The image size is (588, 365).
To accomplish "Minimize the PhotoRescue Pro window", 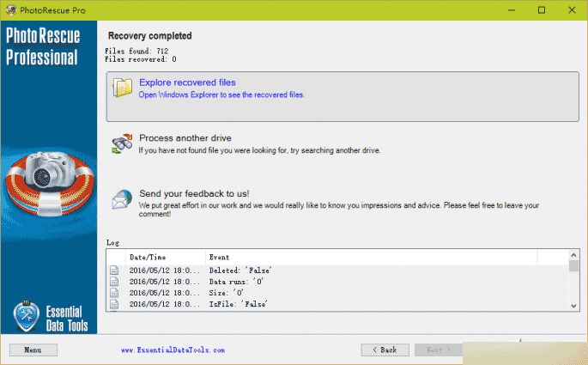I will point(512,10).
